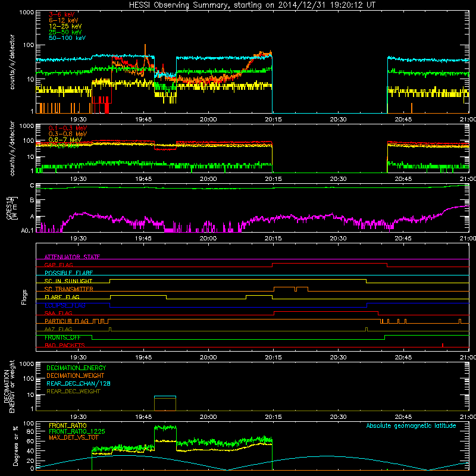
Task: Select the 3-6 keV legend label
Action: [61, 14]
